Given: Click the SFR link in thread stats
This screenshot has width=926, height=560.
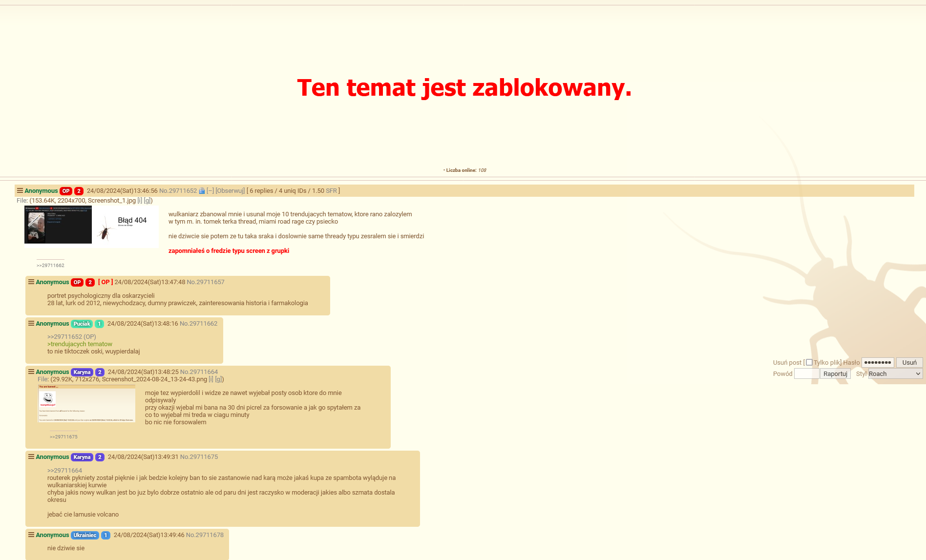Looking at the screenshot, I should click(x=331, y=191).
